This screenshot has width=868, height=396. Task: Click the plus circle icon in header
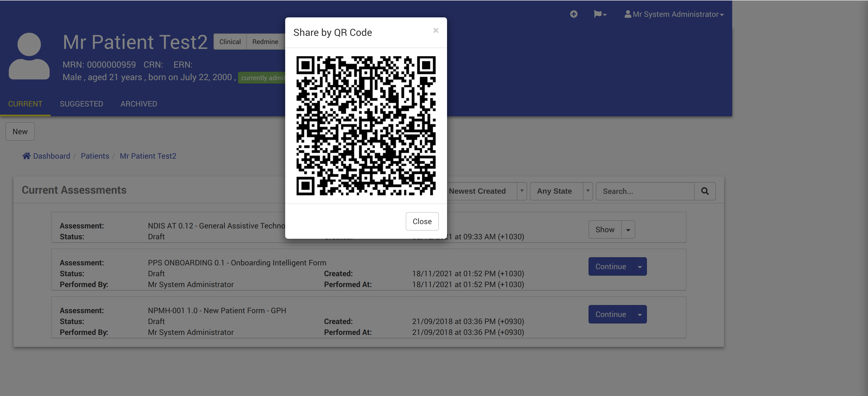click(x=574, y=14)
